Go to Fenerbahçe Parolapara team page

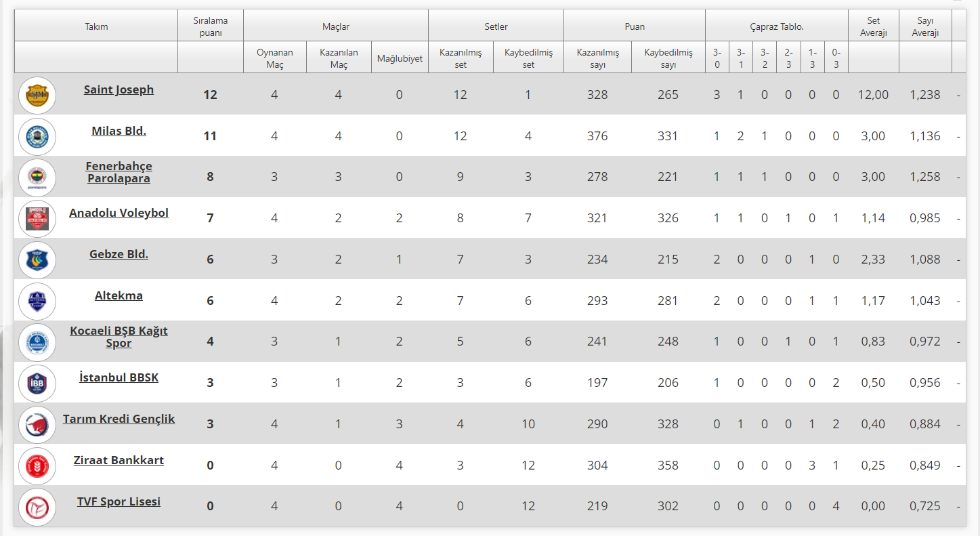[119, 172]
